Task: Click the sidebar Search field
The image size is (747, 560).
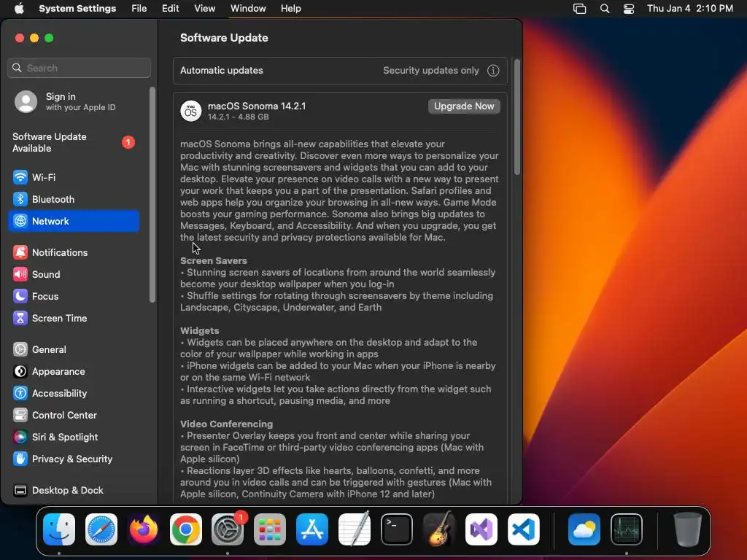Action: click(79, 68)
